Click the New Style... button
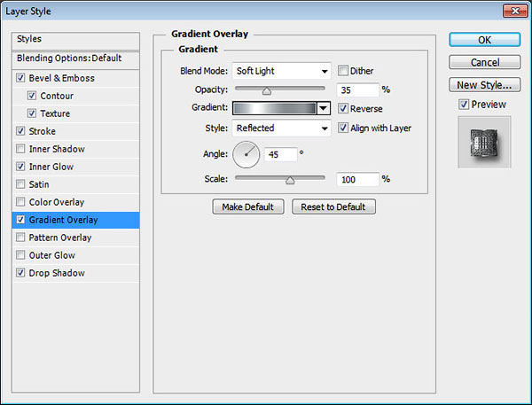The height and width of the screenshot is (405, 532). [484, 85]
